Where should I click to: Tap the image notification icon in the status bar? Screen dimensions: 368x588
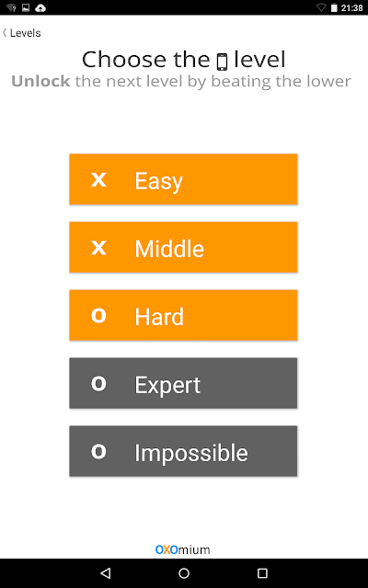click(x=26, y=7)
